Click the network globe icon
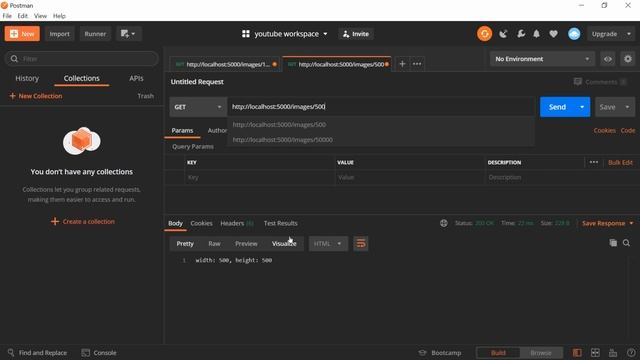 coord(444,223)
